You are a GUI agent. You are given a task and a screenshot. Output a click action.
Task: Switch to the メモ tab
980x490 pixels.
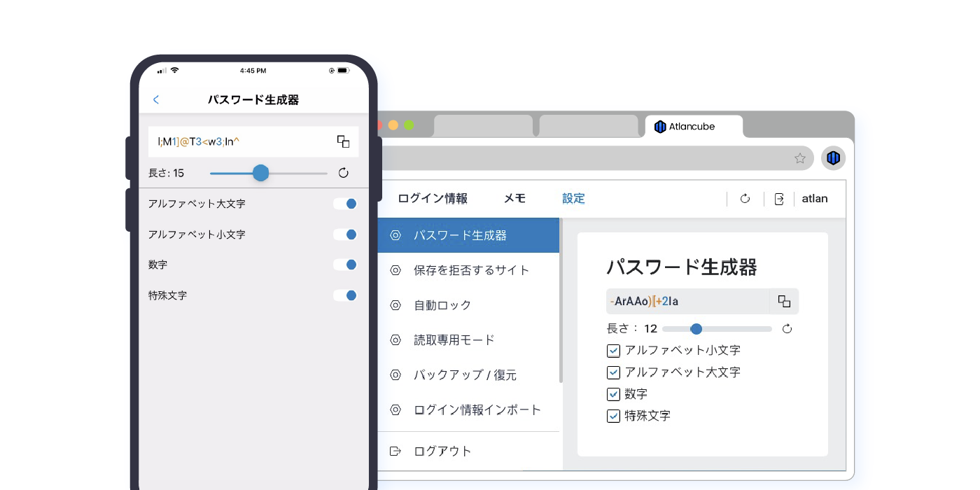514,199
